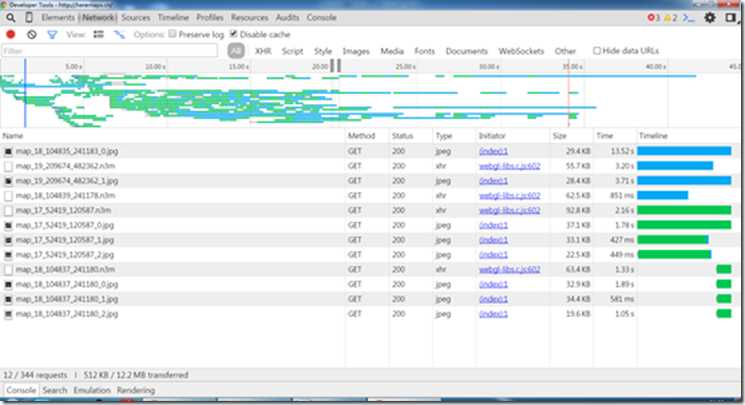Filter requests by WebSockets type

pos(521,51)
